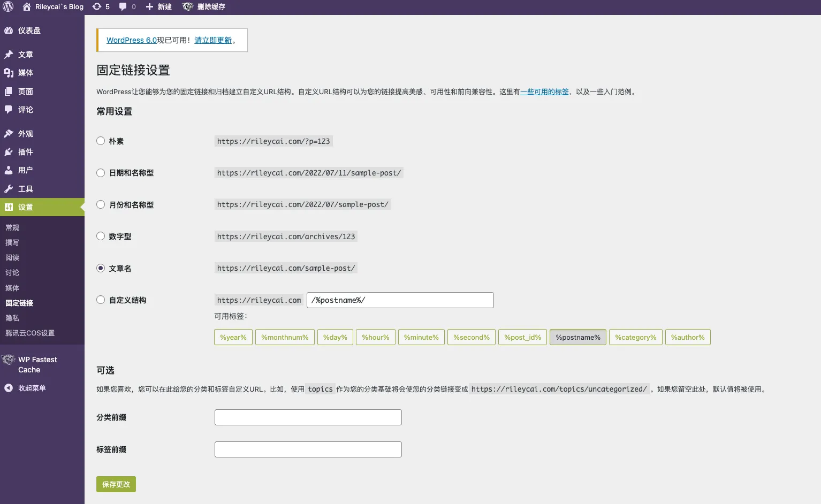The width and height of the screenshot is (821, 504).
Task: Click the 页面 pages icon
Action: pyautogui.click(x=9, y=91)
